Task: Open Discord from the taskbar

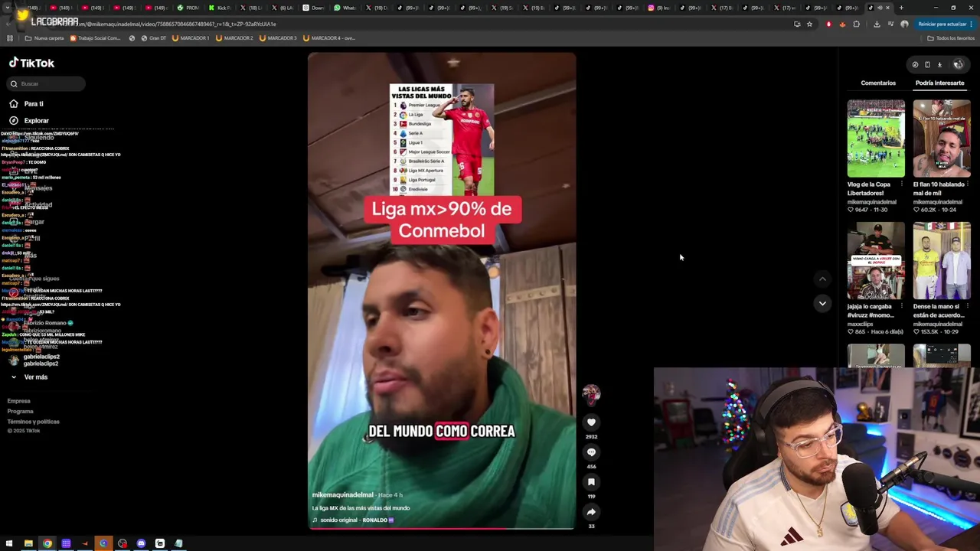Action: [141, 543]
